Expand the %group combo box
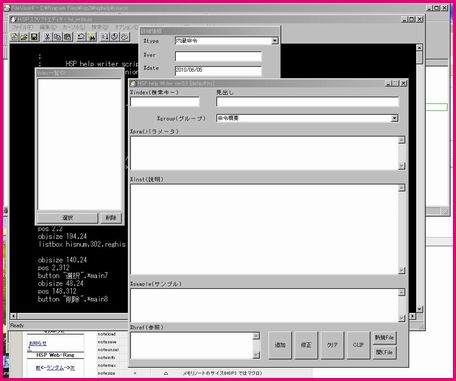This screenshot has width=456, height=381. pyautogui.click(x=394, y=118)
